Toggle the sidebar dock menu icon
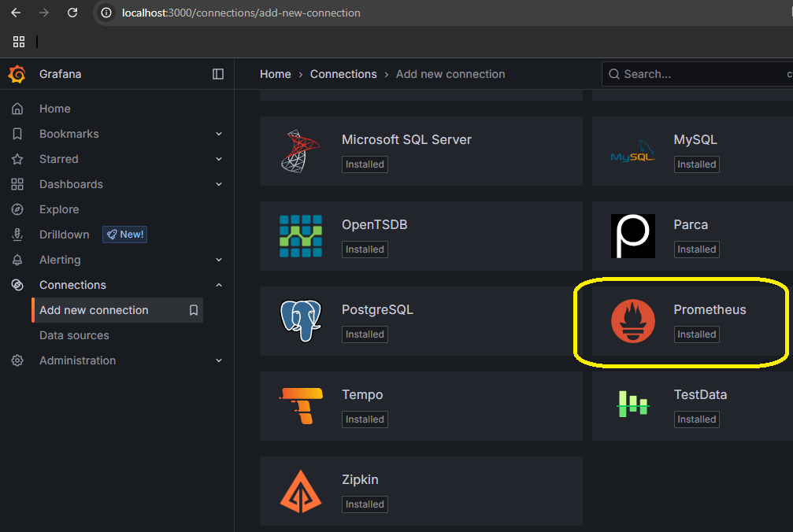Image resolution: width=793 pixels, height=532 pixels. (x=218, y=74)
